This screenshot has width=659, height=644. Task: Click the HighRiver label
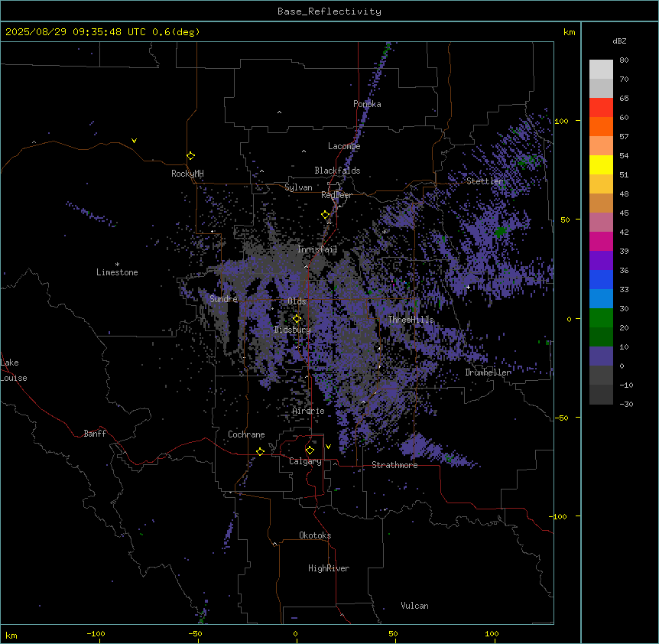[329, 568]
